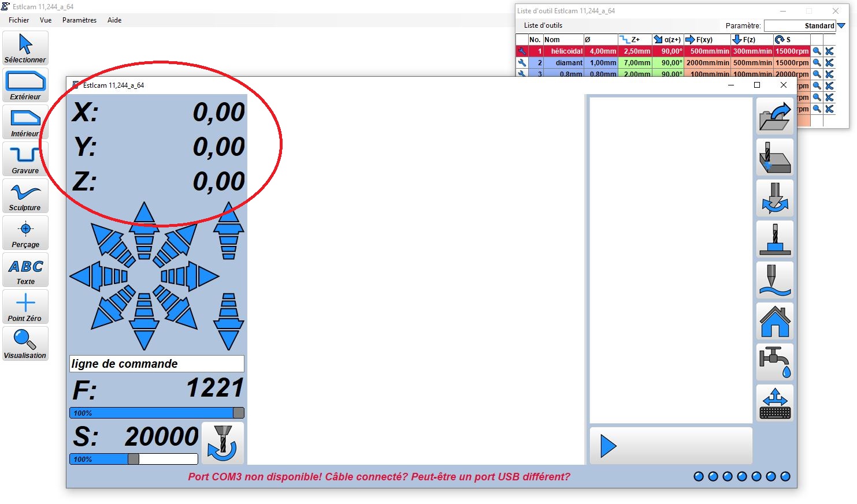
Task: Click the home machine house icon
Action: tap(775, 321)
